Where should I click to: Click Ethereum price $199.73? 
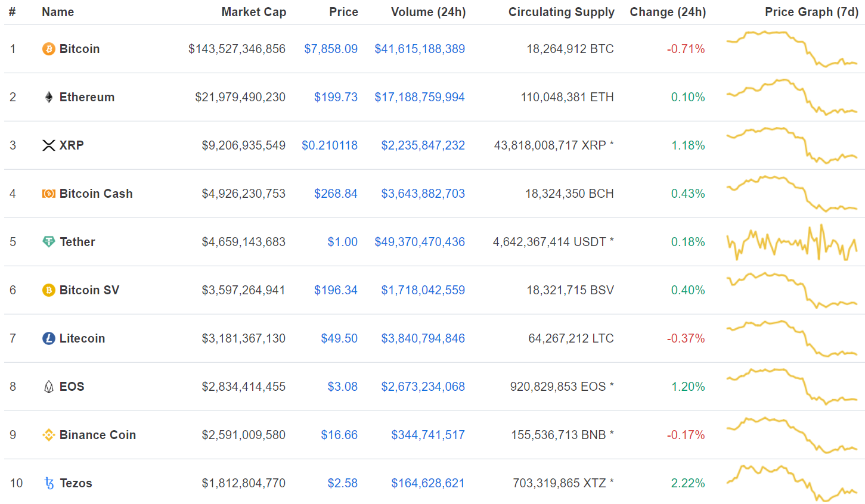coord(336,97)
